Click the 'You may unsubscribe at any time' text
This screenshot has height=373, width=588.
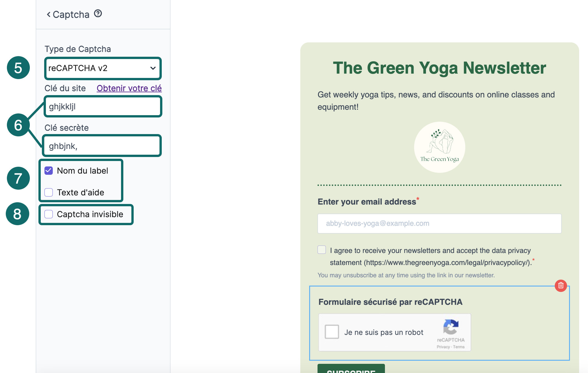(x=406, y=275)
